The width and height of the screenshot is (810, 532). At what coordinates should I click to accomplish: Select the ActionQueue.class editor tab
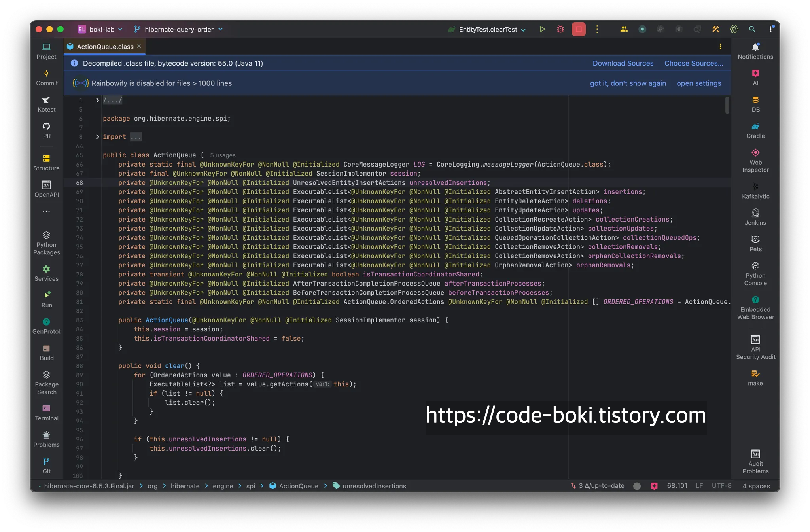click(x=105, y=47)
